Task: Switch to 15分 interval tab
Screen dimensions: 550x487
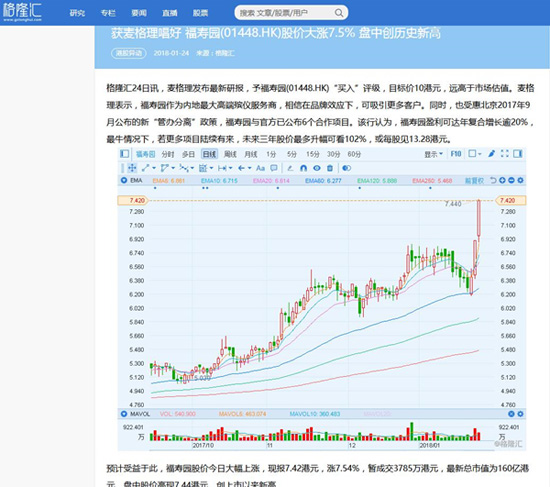Action: (313, 154)
